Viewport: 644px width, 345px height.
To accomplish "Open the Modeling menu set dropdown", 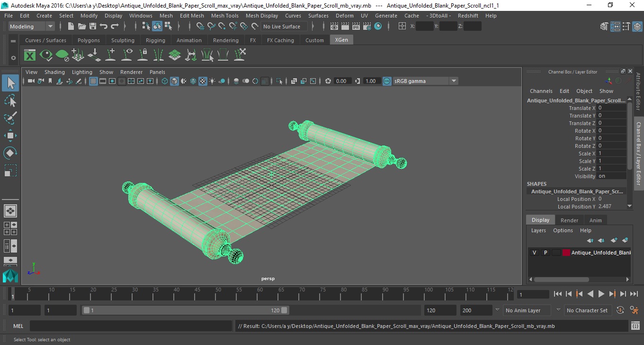I will (32, 27).
